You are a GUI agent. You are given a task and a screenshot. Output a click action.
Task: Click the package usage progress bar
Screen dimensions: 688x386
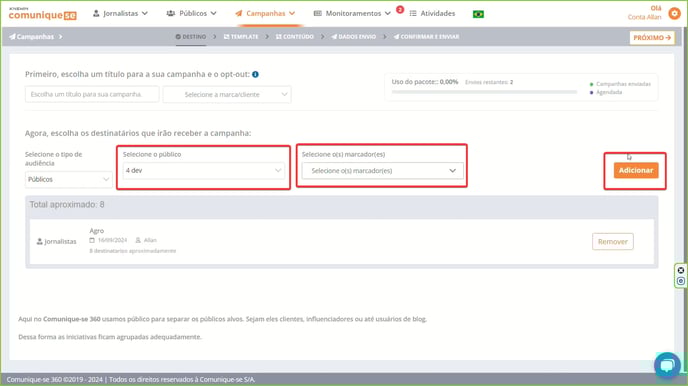tap(484, 92)
